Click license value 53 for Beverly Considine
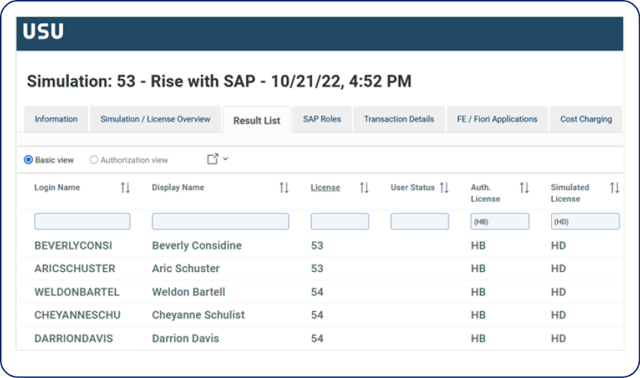Screen dimensions: 640x378 pyautogui.click(x=317, y=246)
